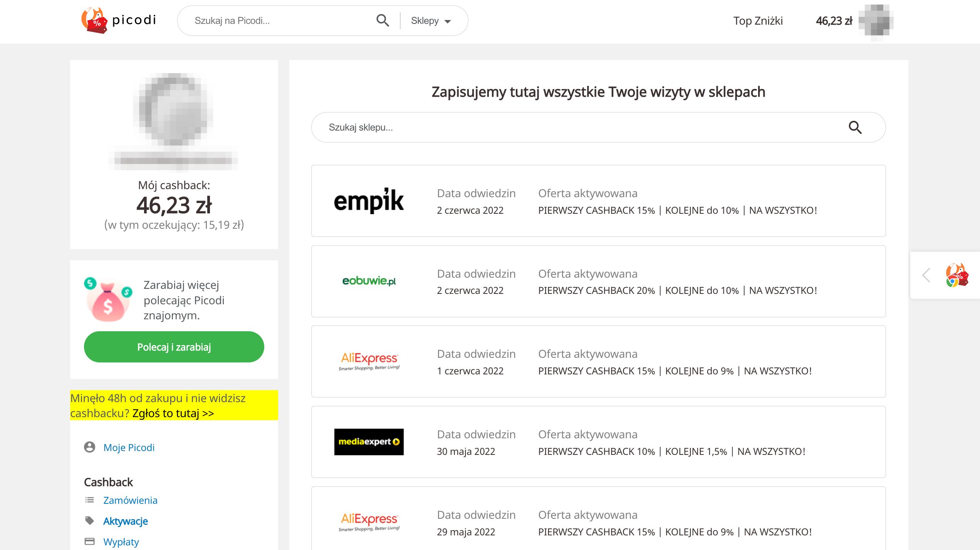Open the blurred user avatar in header
Image resolution: width=980 pixels, height=550 pixels.
[876, 21]
